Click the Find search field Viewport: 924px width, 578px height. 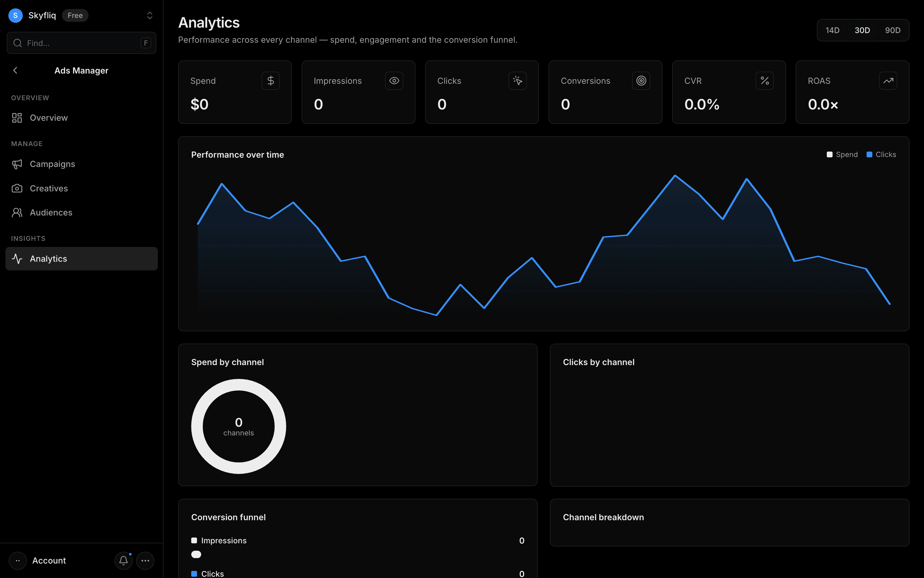(x=81, y=43)
